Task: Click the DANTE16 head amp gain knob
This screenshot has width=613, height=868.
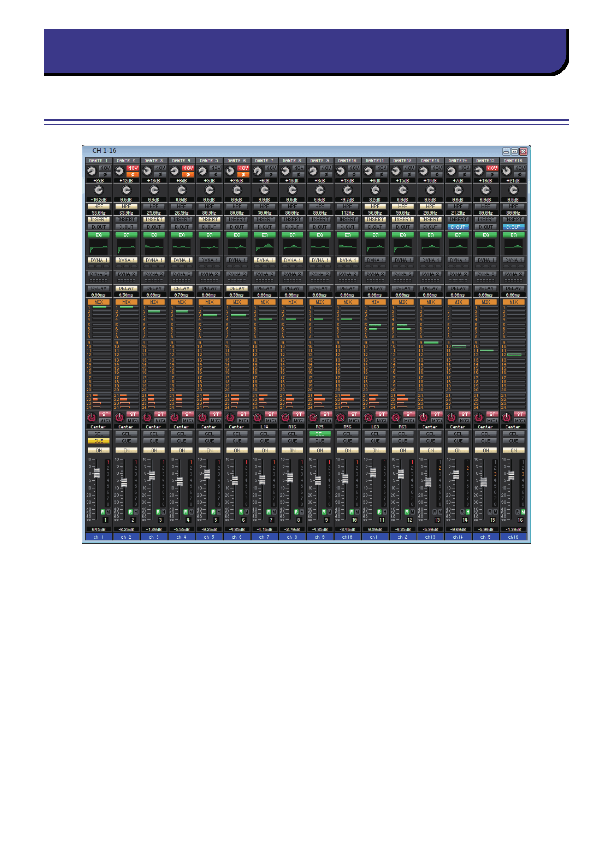Action: coord(506,171)
